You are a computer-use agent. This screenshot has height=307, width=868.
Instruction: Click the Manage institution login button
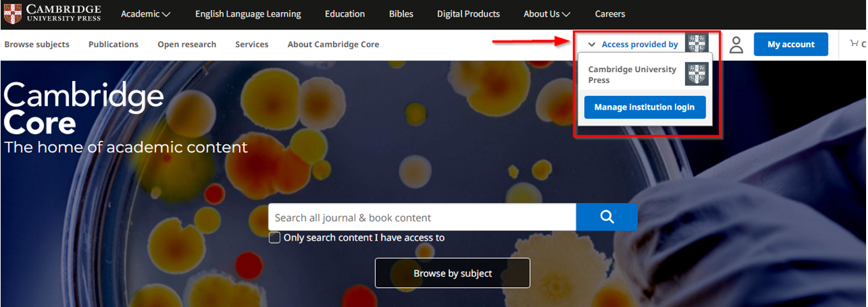tap(644, 107)
